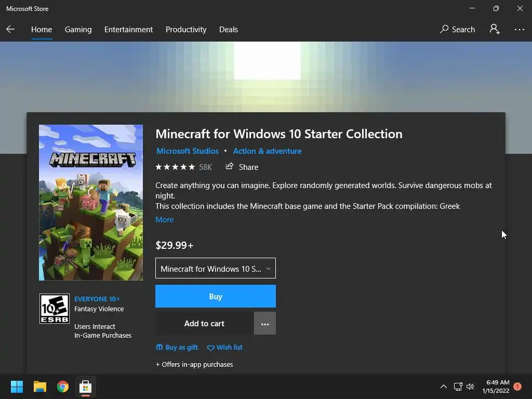Click the blue Buy button
The image size is (532, 399).
216,296
